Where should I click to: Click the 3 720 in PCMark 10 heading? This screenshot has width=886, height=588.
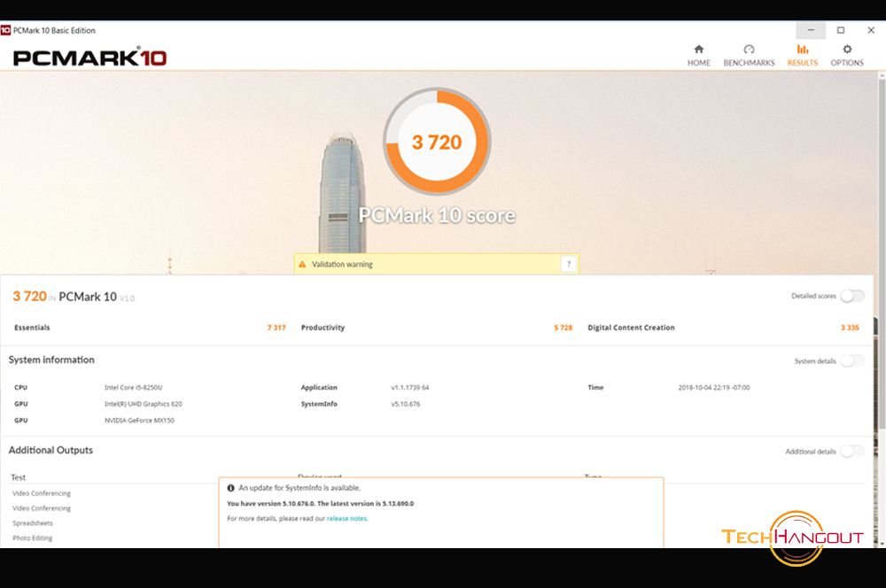click(x=74, y=297)
